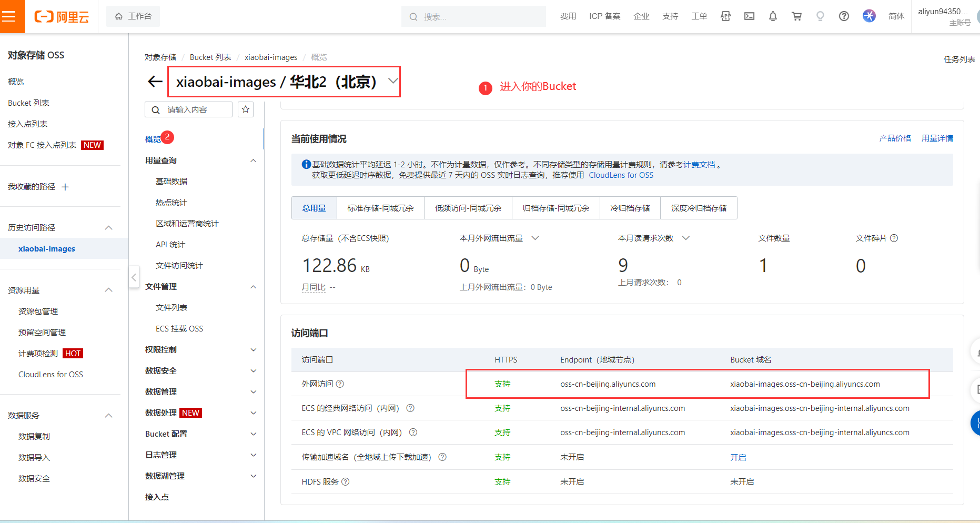Click the xiaobai-images.oss-cn-beijing.aliyuncs.com domain
The width and height of the screenshot is (980, 523).
(805, 384)
